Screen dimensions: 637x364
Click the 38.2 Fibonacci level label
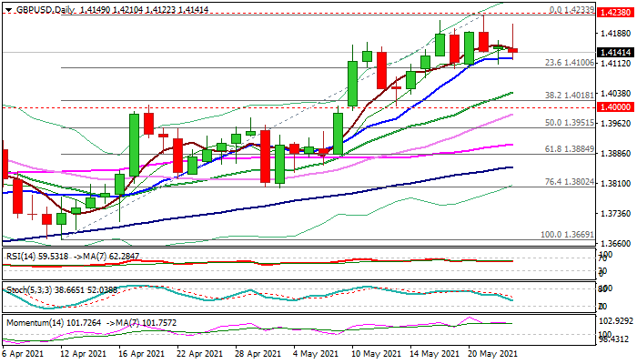570,95
